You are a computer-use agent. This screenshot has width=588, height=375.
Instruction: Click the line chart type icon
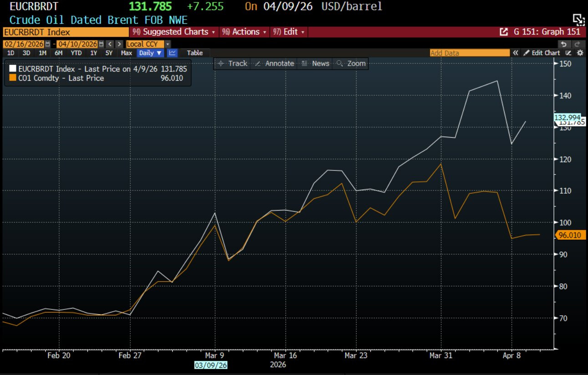click(x=172, y=53)
